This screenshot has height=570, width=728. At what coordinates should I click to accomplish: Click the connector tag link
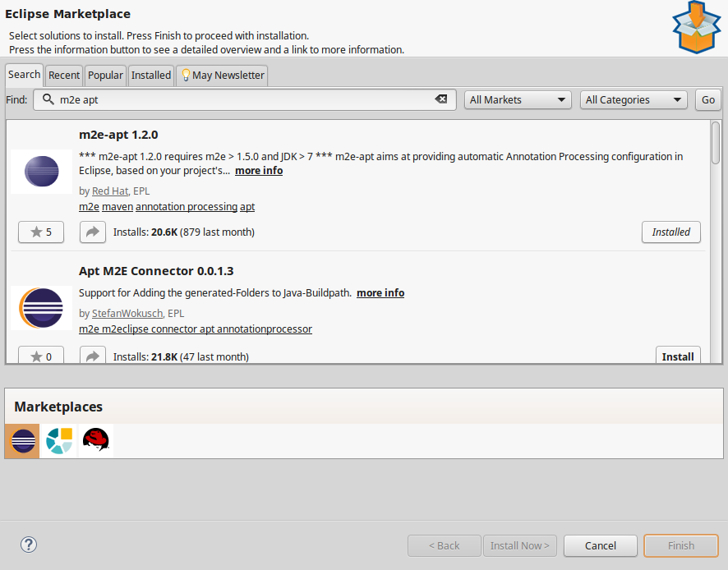[174, 329]
